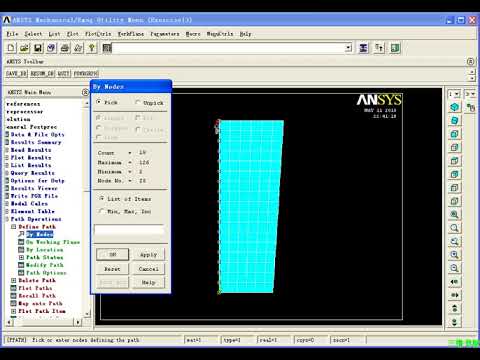Open the Parameters menu
Screen dimensions: 480x360
[165, 34]
